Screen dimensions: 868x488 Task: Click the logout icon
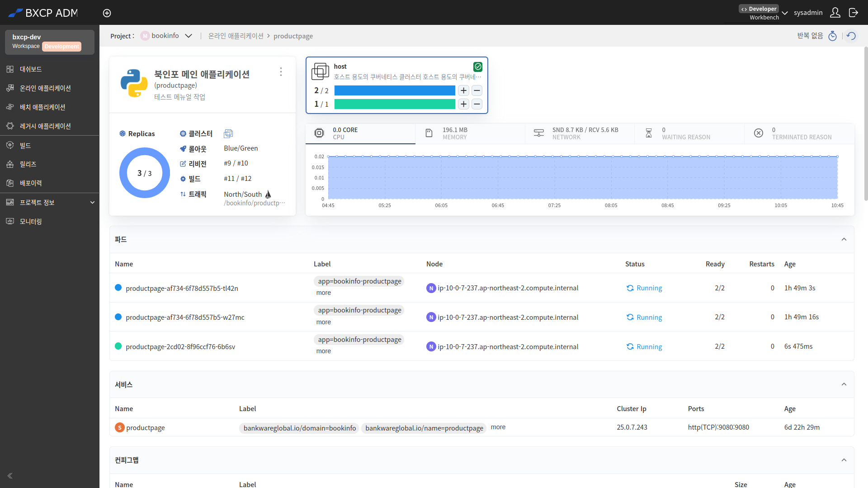point(854,13)
